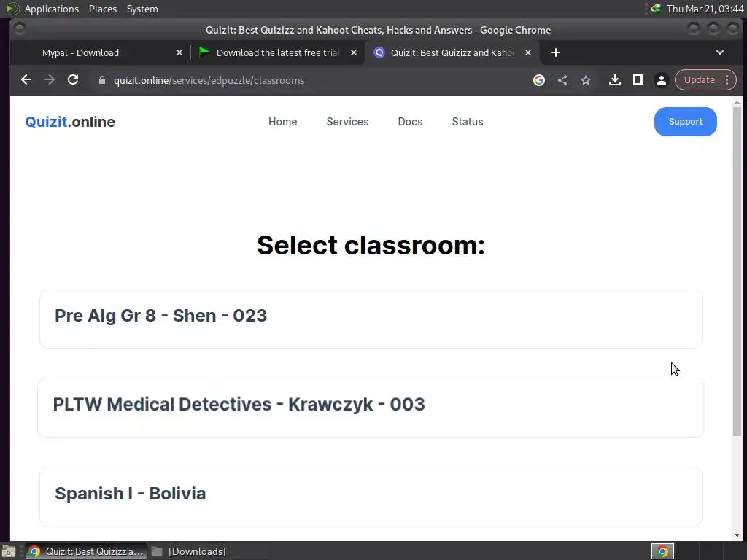
Task: Share this page via share icon
Action: tap(562, 80)
